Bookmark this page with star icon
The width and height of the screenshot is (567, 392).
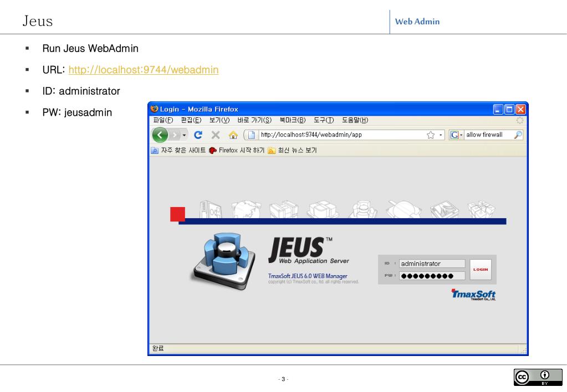430,135
